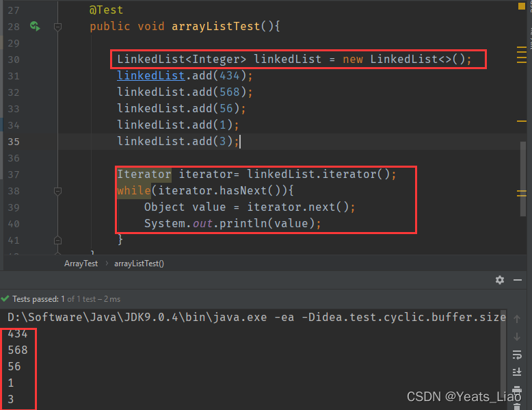Click line number 35 in gutter
The image size is (532, 410).
(14, 141)
